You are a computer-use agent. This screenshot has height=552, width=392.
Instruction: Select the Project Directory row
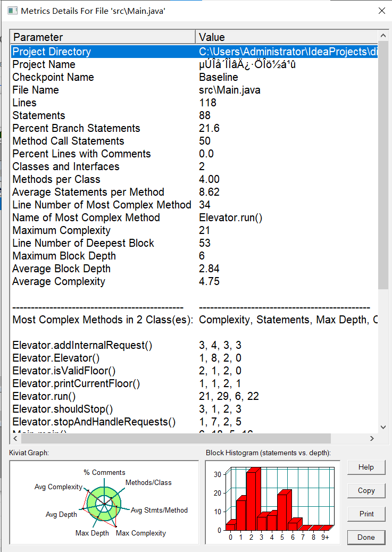194,52
